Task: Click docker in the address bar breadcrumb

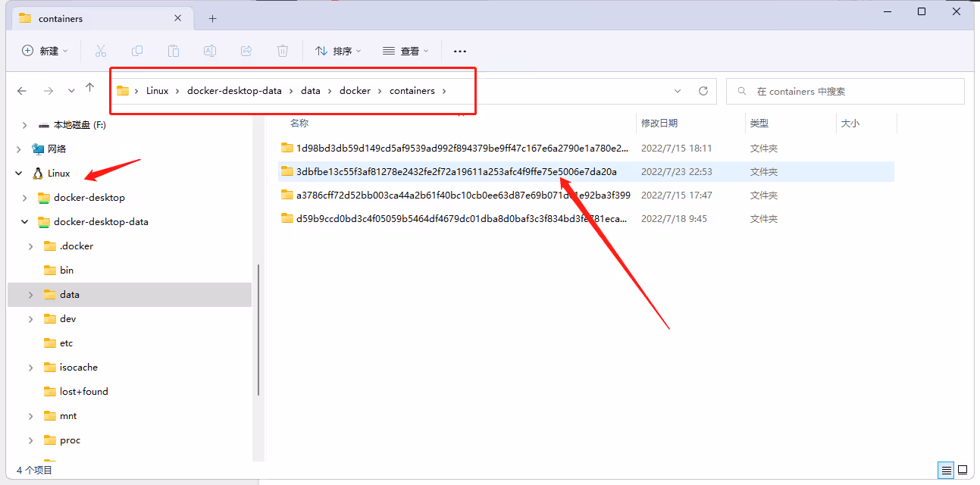Action: click(x=355, y=91)
